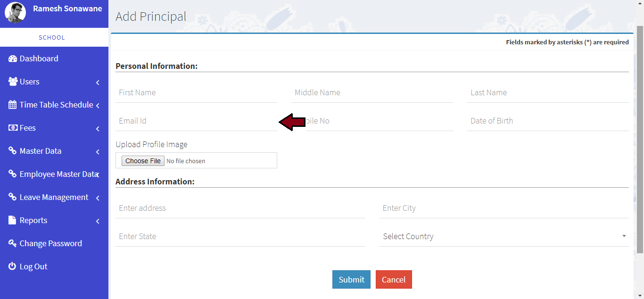The width and height of the screenshot is (644, 299).
Task: Click into the Date of Birth field
Action: [547, 121]
